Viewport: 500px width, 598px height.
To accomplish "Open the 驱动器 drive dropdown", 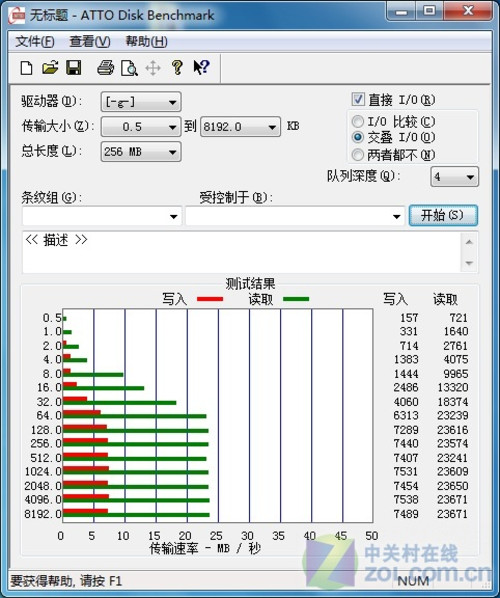I will (x=141, y=102).
